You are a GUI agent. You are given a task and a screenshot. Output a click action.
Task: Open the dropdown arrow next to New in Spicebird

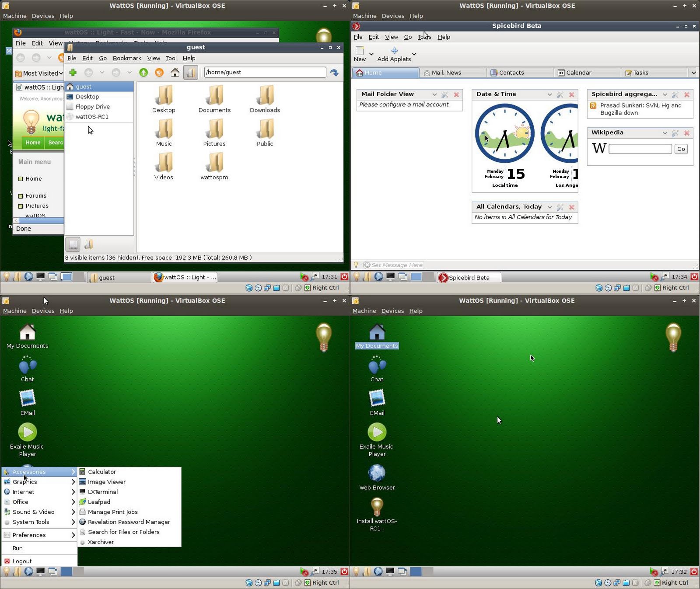(371, 54)
